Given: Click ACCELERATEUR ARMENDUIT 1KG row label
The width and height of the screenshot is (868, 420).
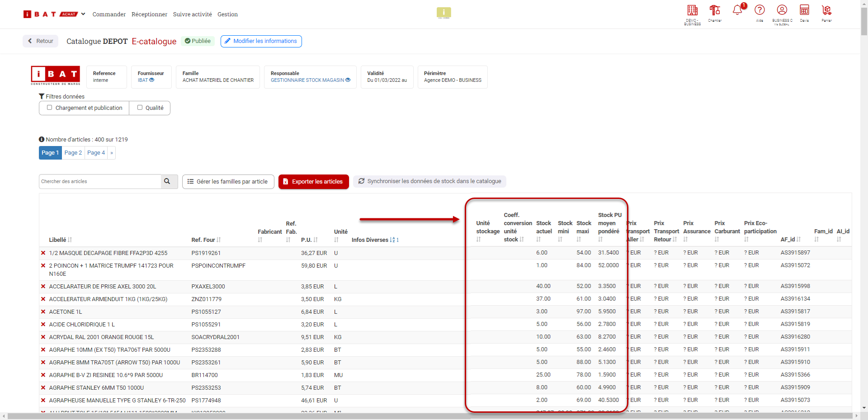Looking at the screenshot, I should coord(108,299).
